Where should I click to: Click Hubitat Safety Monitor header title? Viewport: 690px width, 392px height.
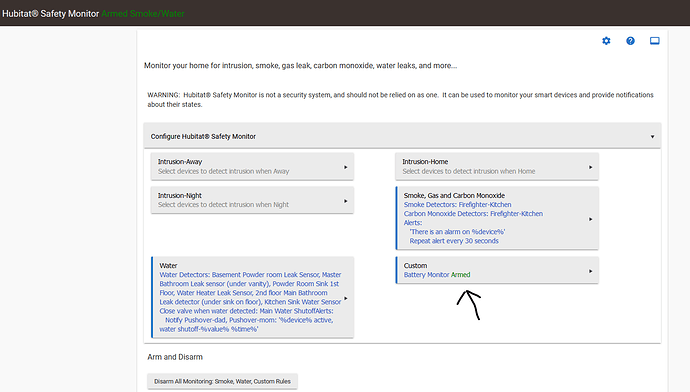[x=51, y=14]
